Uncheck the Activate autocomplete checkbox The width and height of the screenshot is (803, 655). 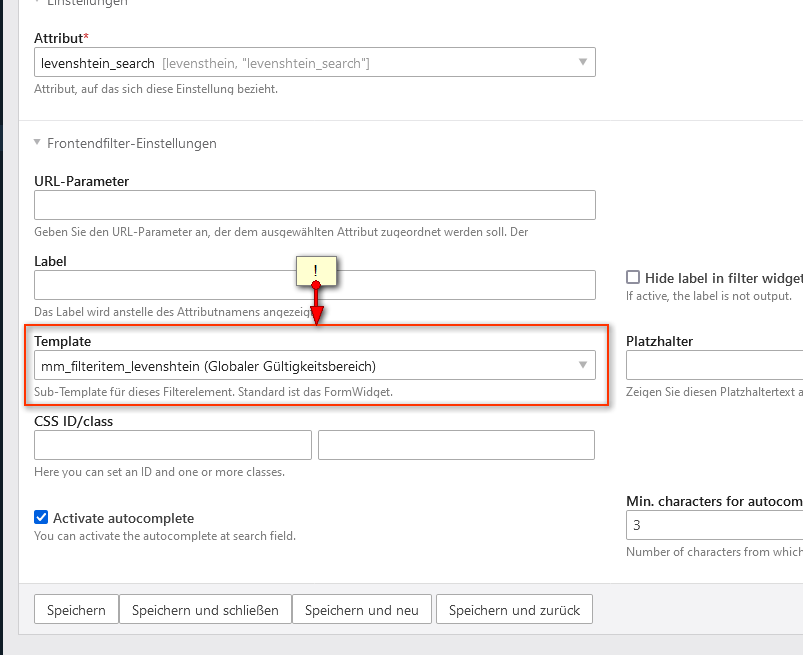41,517
